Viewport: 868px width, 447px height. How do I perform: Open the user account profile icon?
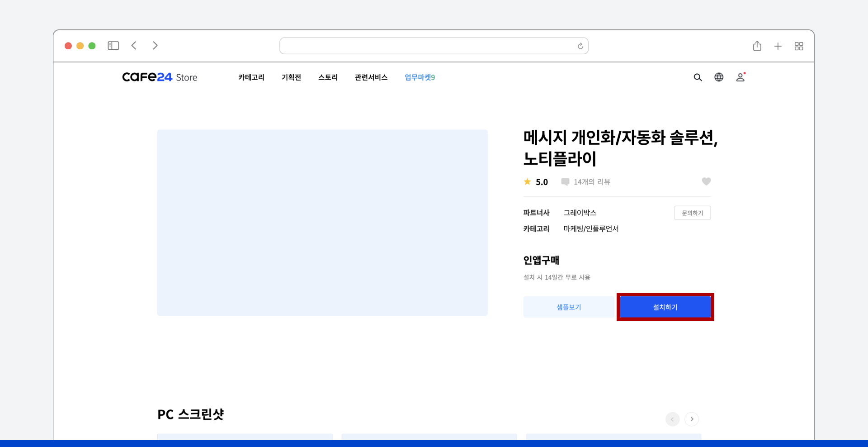point(741,77)
